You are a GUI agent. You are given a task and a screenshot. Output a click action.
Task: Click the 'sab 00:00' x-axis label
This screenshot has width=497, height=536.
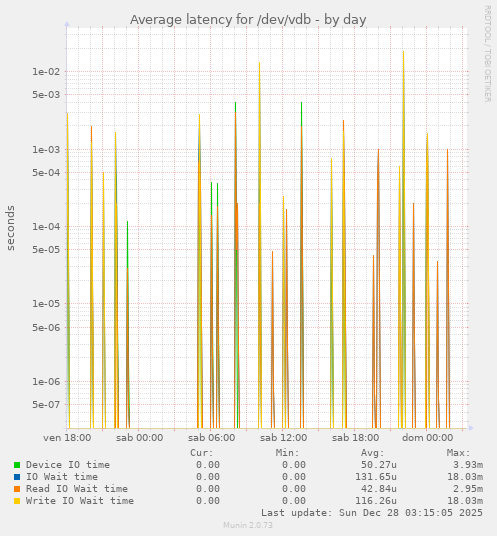(139, 438)
